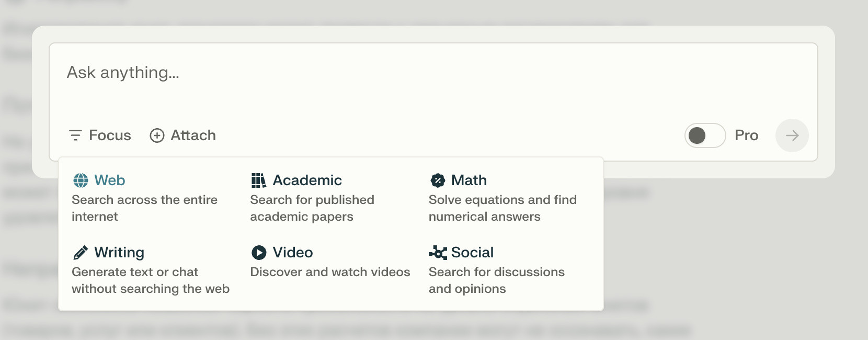Click the Attach plus-circle icon

157,135
